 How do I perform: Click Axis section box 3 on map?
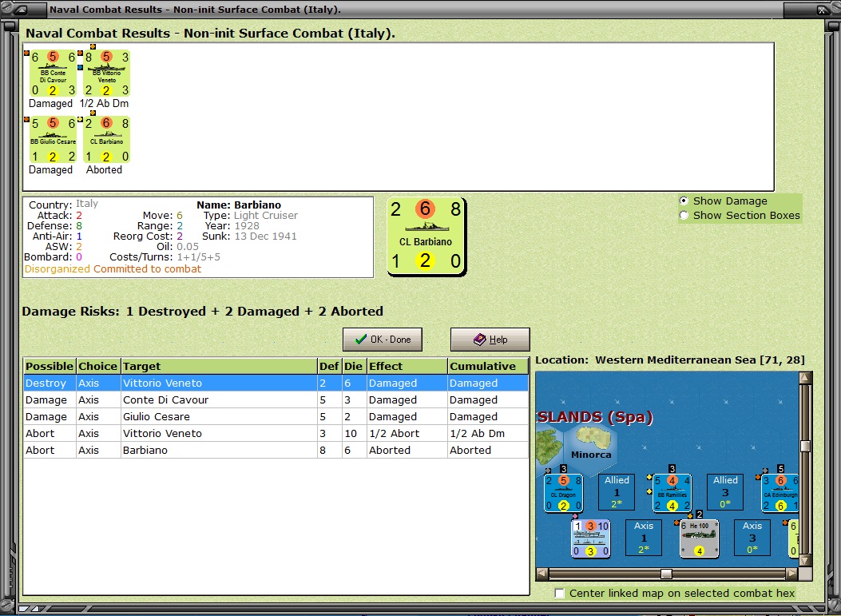click(752, 538)
